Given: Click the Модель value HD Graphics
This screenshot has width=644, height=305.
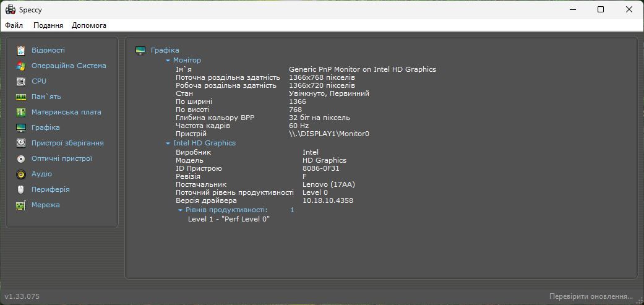Looking at the screenshot, I should (324, 160).
